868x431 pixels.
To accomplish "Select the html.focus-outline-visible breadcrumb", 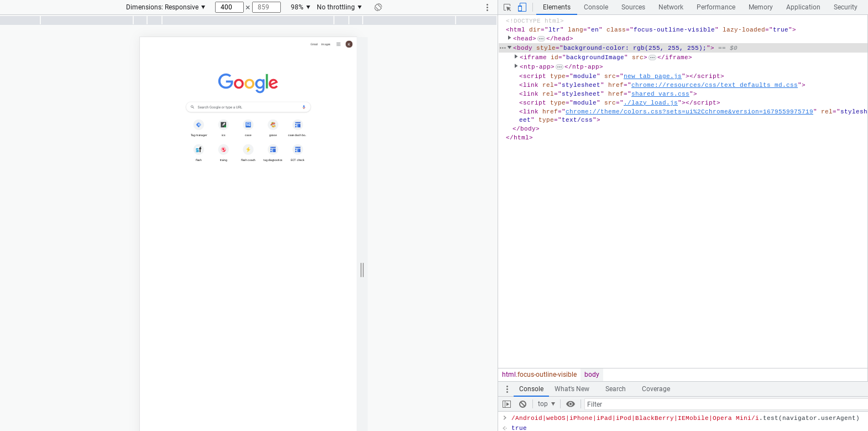I will 539,375.
